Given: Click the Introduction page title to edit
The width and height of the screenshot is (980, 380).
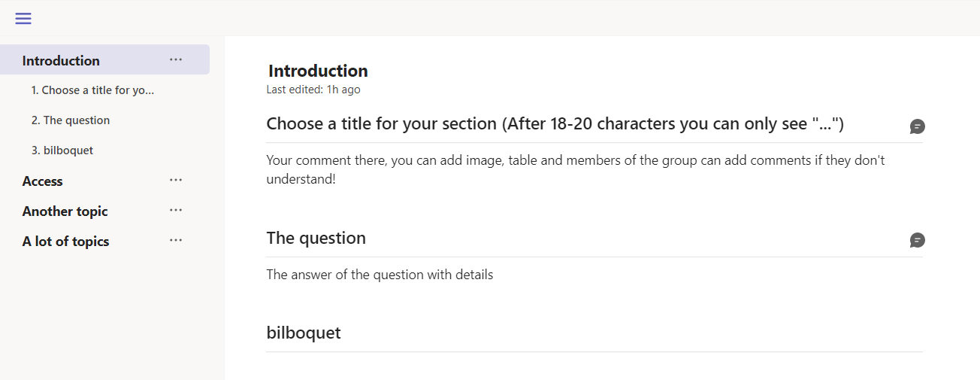Looking at the screenshot, I should coord(318,71).
